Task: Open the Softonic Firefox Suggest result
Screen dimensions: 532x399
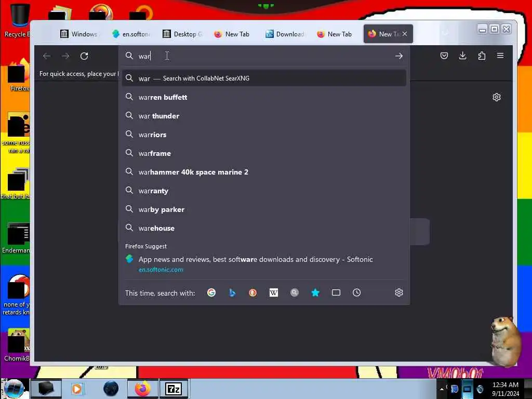Action: coord(264,264)
